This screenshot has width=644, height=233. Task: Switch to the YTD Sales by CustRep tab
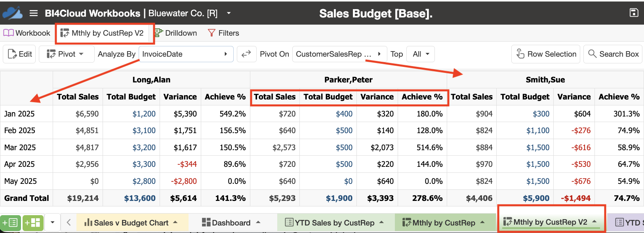pos(330,223)
